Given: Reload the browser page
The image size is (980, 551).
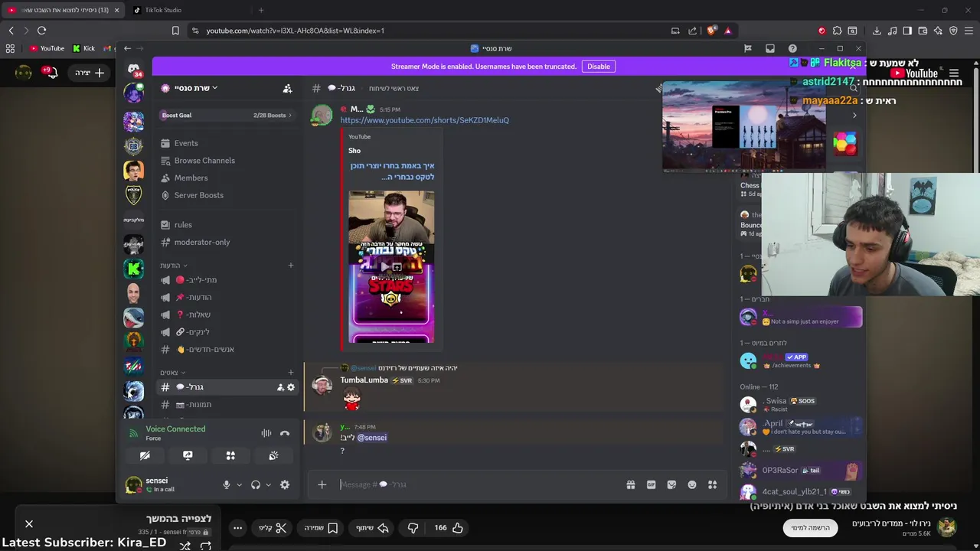Looking at the screenshot, I should coord(41,31).
